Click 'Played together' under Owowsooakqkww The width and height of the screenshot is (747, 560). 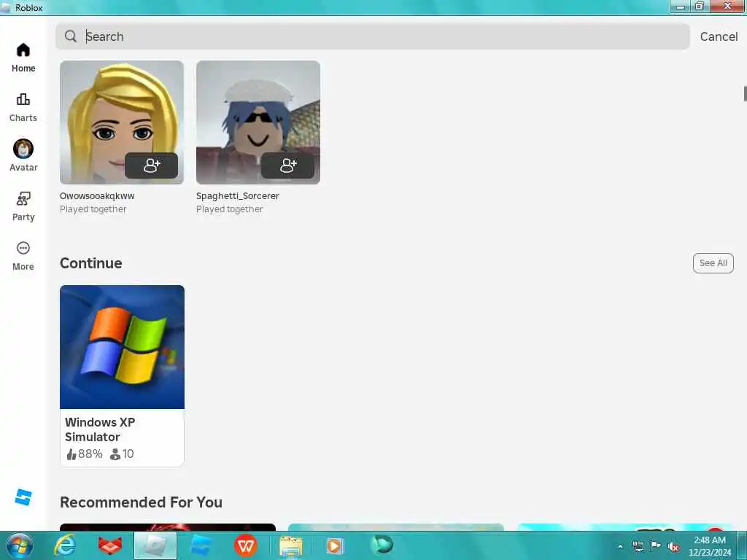[93, 209]
